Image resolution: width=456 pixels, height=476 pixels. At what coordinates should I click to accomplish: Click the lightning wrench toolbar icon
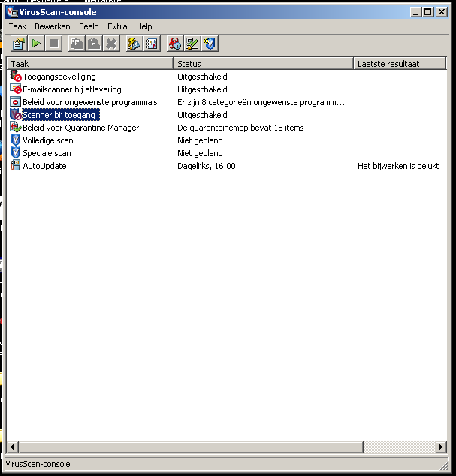(134, 44)
